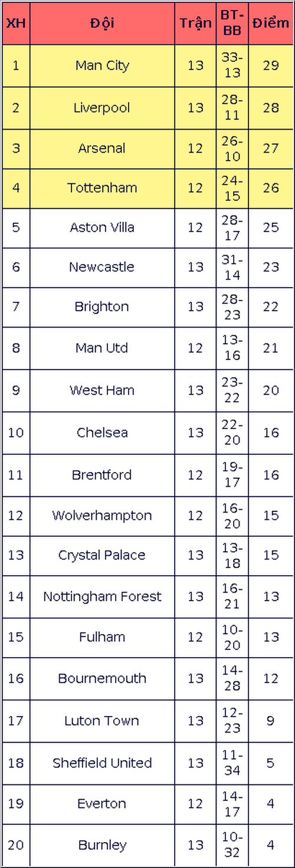Click the BT-BB column header

232,24
